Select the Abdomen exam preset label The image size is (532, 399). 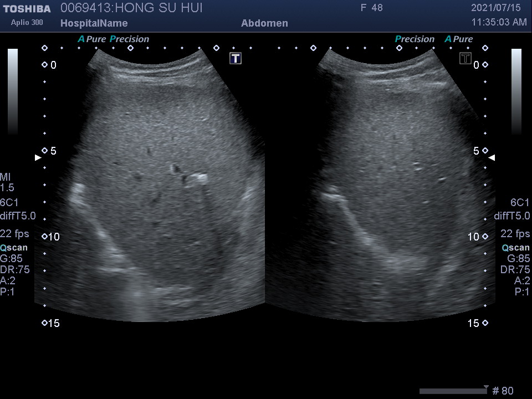click(x=264, y=23)
